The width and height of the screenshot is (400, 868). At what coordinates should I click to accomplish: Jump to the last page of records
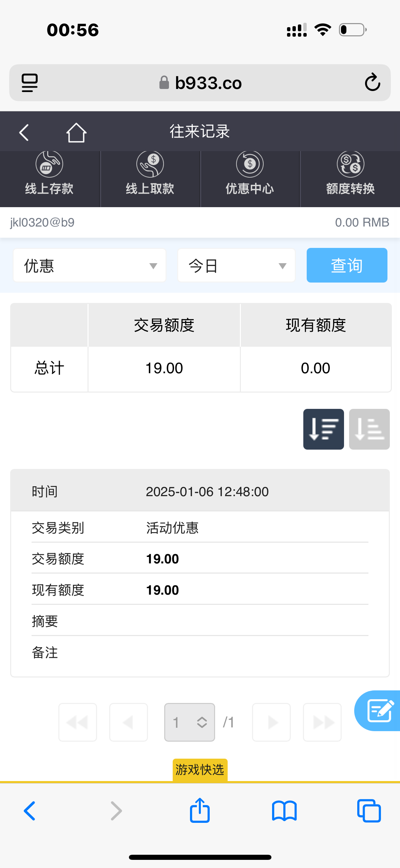[x=322, y=722]
